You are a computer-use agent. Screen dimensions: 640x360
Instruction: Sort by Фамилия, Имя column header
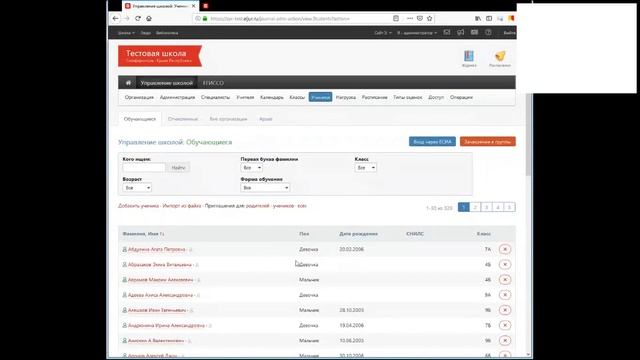pos(143,234)
